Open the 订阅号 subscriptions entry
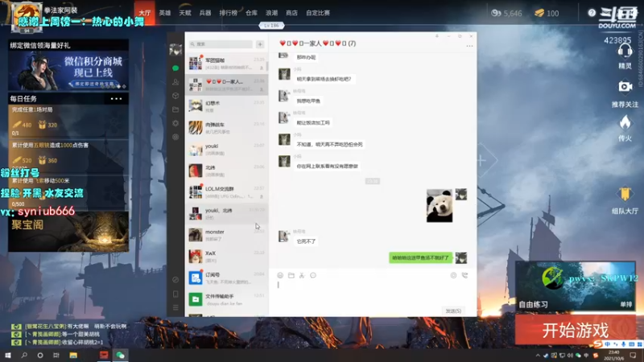Screen dimensions: 644x362 pyautogui.click(x=227, y=278)
